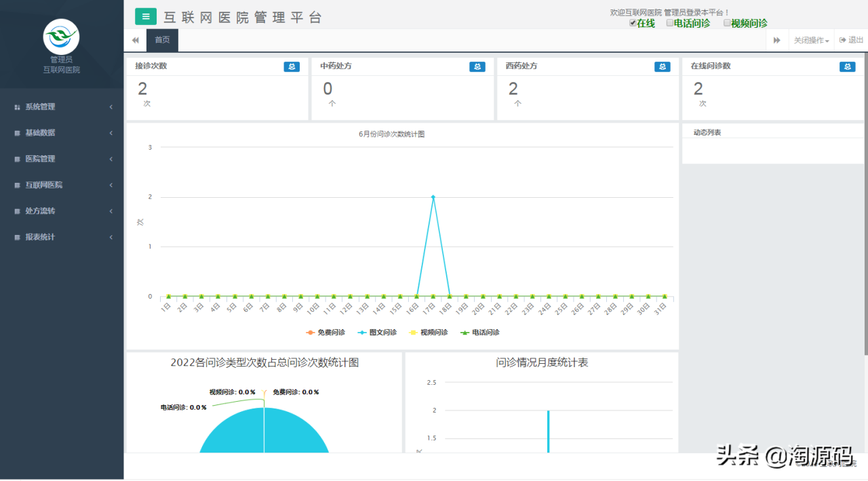Toggle 电话问诊 legend series in chart
Viewport: 868px width, 481px height.
click(480, 333)
